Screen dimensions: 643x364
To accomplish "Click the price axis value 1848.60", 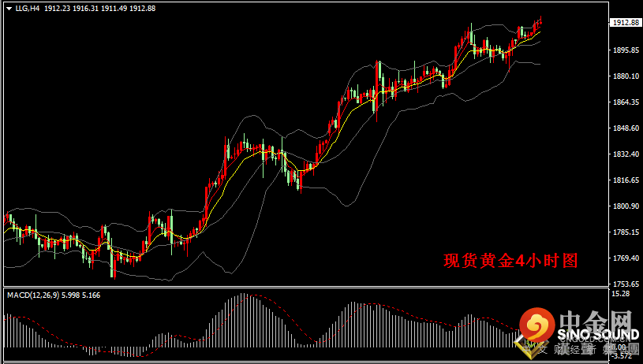I will pyautogui.click(x=625, y=128).
